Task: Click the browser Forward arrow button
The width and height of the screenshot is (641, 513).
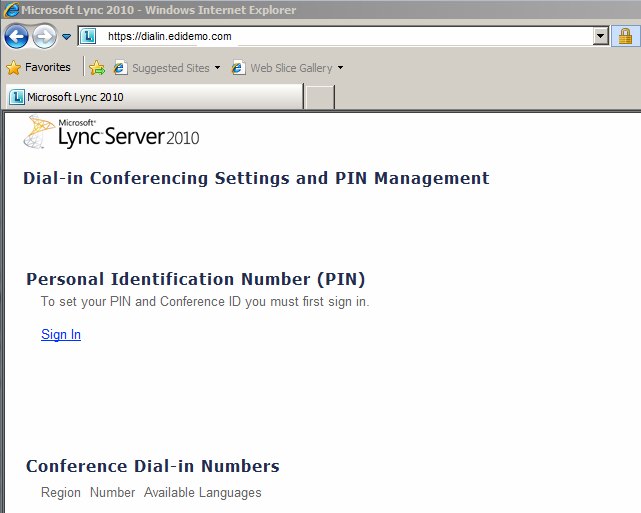Action: point(44,37)
